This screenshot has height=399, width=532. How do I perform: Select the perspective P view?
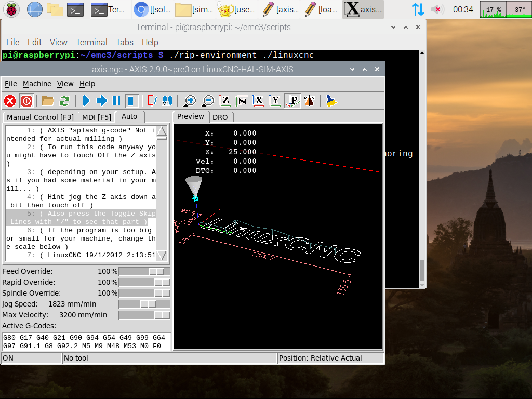pos(292,101)
